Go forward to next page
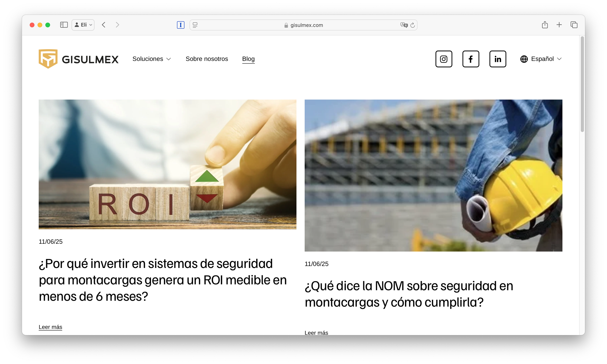Image resolution: width=607 pixels, height=364 pixels. [117, 25]
